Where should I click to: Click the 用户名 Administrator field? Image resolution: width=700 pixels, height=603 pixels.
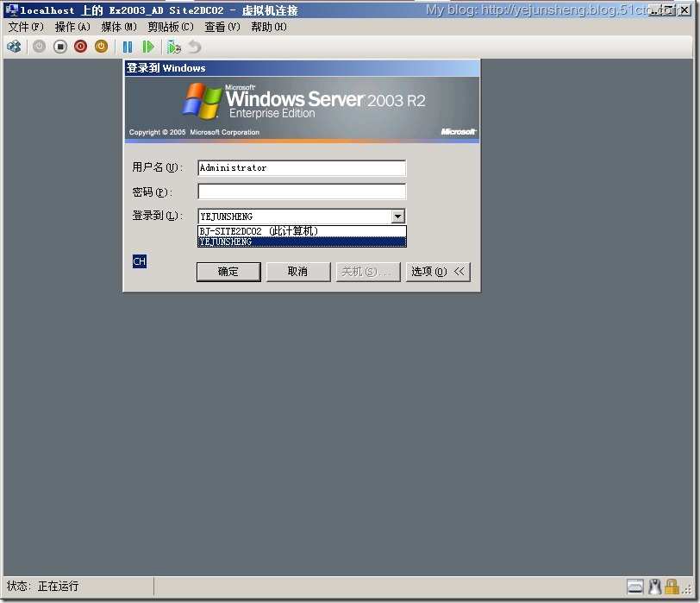click(302, 168)
